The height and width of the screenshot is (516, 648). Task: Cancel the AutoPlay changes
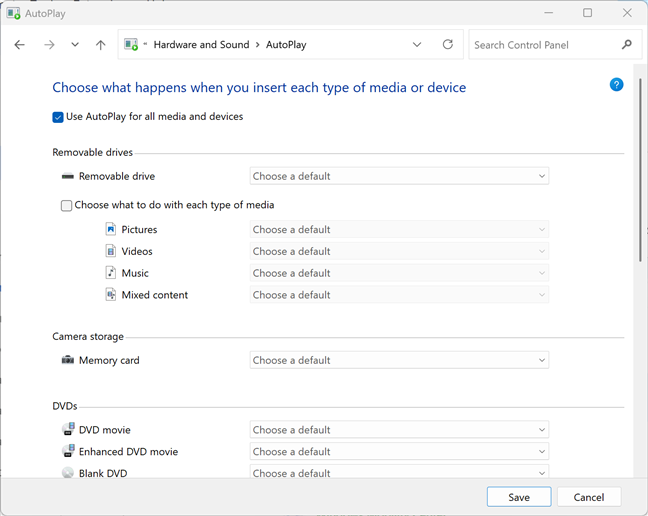[x=588, y=497]
